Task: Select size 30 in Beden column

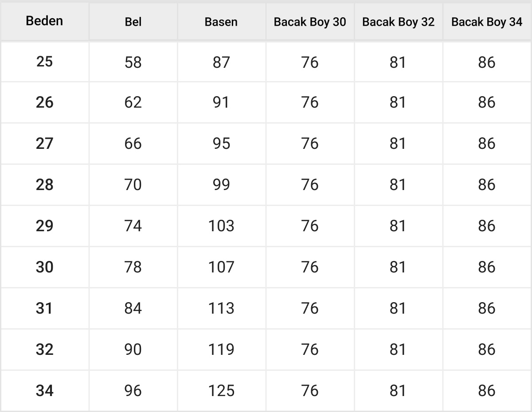Action: click(x=44, y=267)
